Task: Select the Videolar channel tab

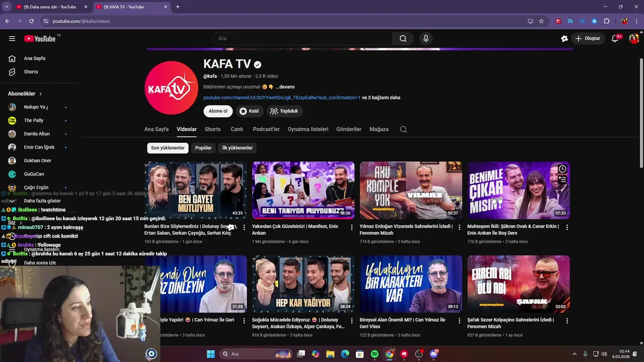Action: pyautogui.click(x=187, y=129)
